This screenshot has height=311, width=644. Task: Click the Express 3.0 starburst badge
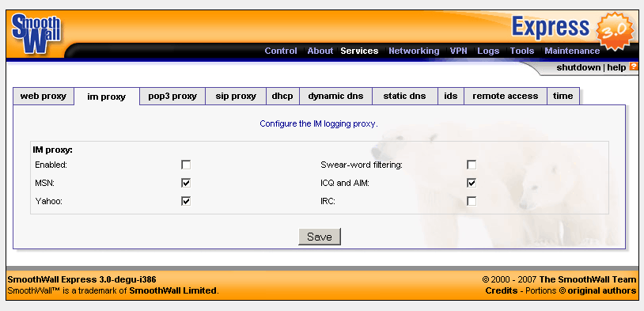pos(615,31)
